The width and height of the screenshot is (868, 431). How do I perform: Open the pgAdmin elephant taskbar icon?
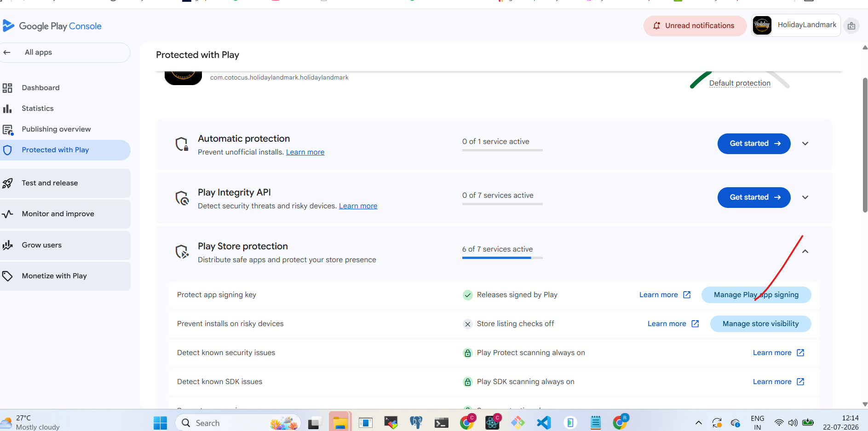(x=416, y=423)
